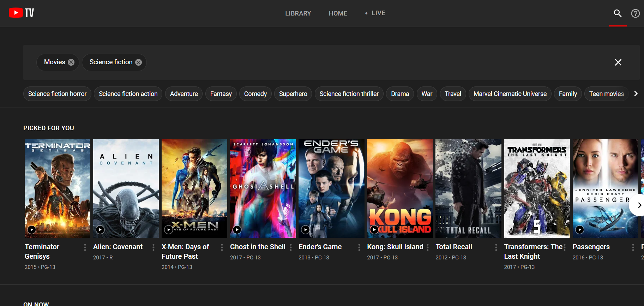Viewport: 644px width, 306px height.
Task: Remove the Movies filter chip
Action: (71, 62)
